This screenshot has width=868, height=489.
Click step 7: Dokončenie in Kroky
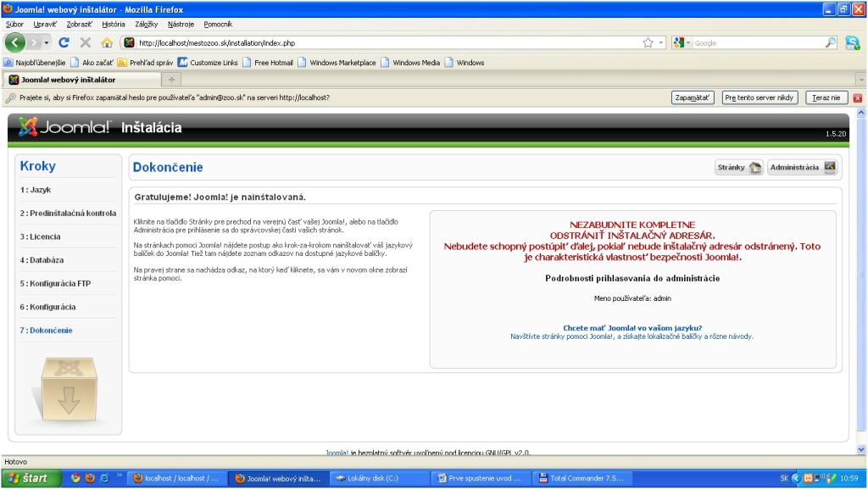pos(46,331)
